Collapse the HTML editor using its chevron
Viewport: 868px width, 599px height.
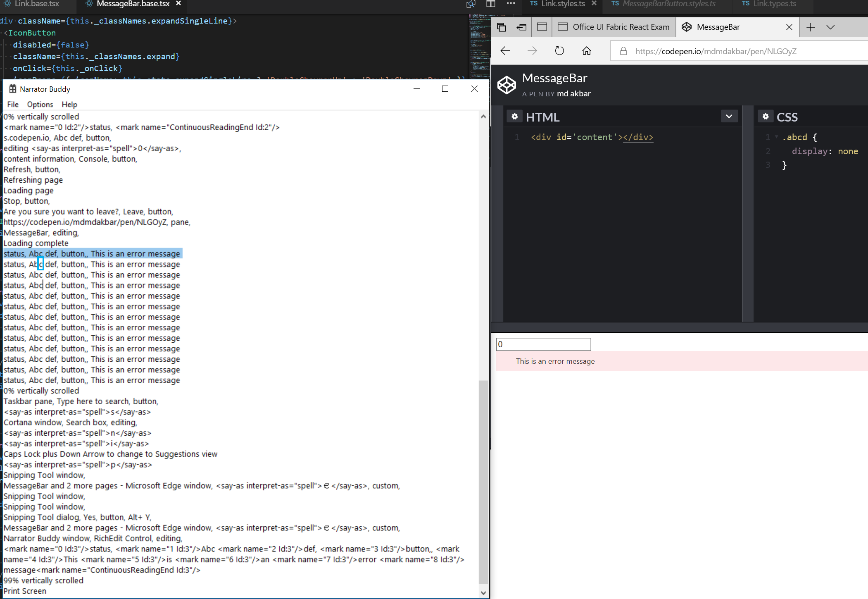point(729,116)
